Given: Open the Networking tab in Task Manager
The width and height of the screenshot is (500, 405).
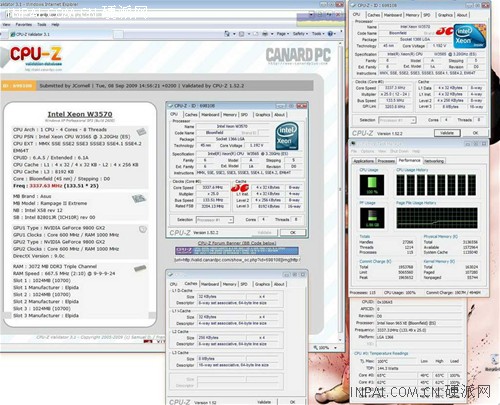Looking at the screenshot, I should 434,161.
